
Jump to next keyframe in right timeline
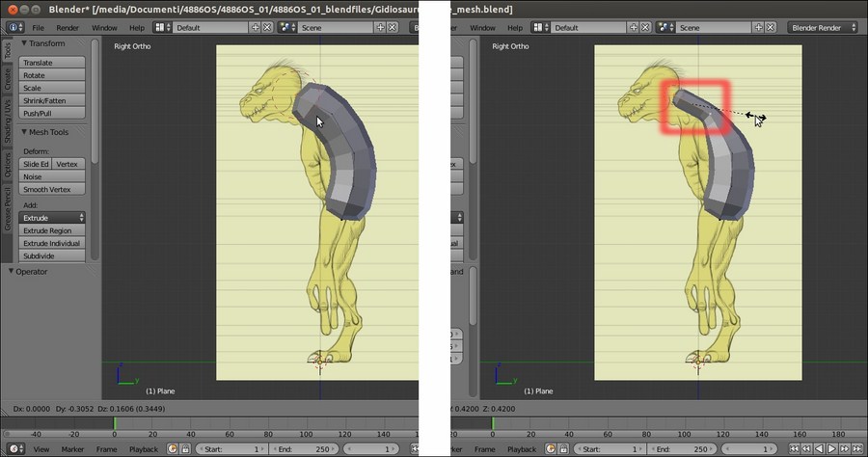pyautogui.click(x=845, y=448)
